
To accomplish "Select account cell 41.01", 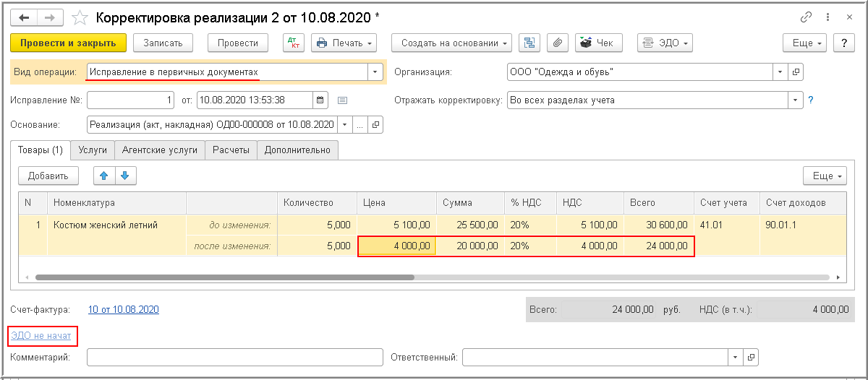I will [x=726, y=225].
